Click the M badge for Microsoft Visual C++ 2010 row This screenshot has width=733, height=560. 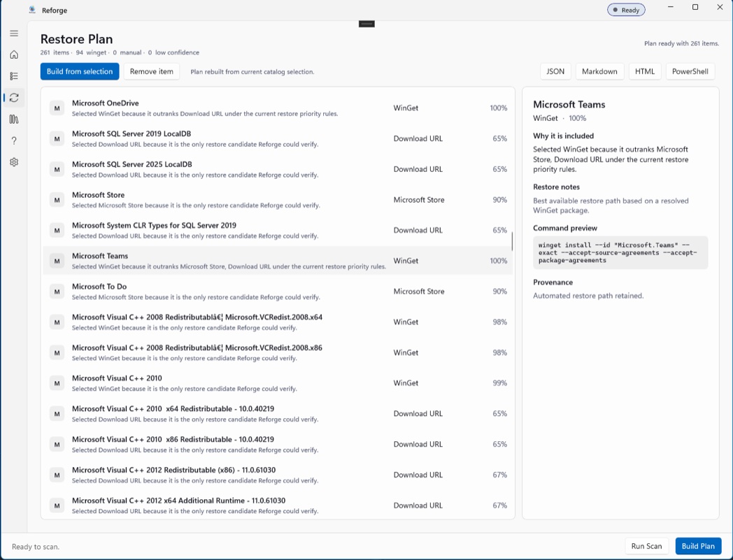click(x=57, y=383)
